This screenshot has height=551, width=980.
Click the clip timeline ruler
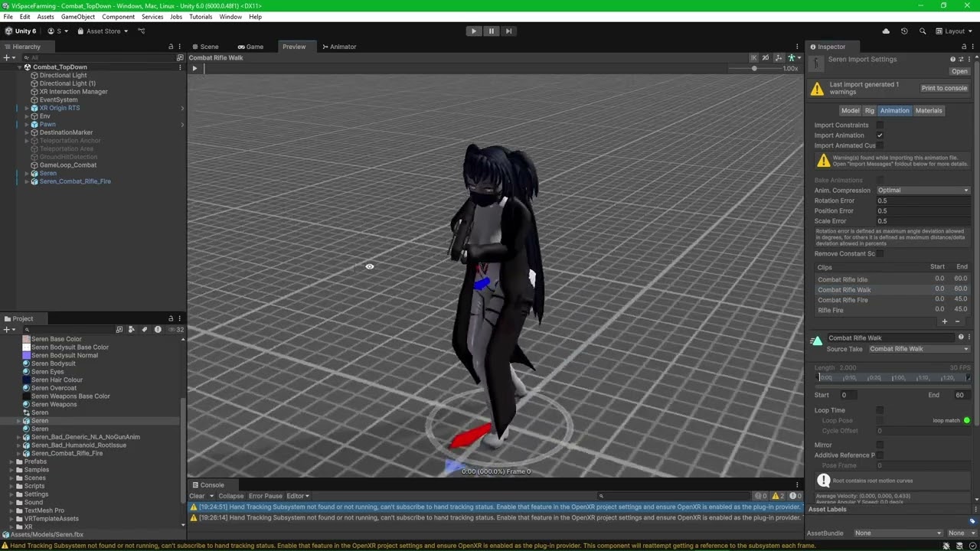click(x=893, y=378)
